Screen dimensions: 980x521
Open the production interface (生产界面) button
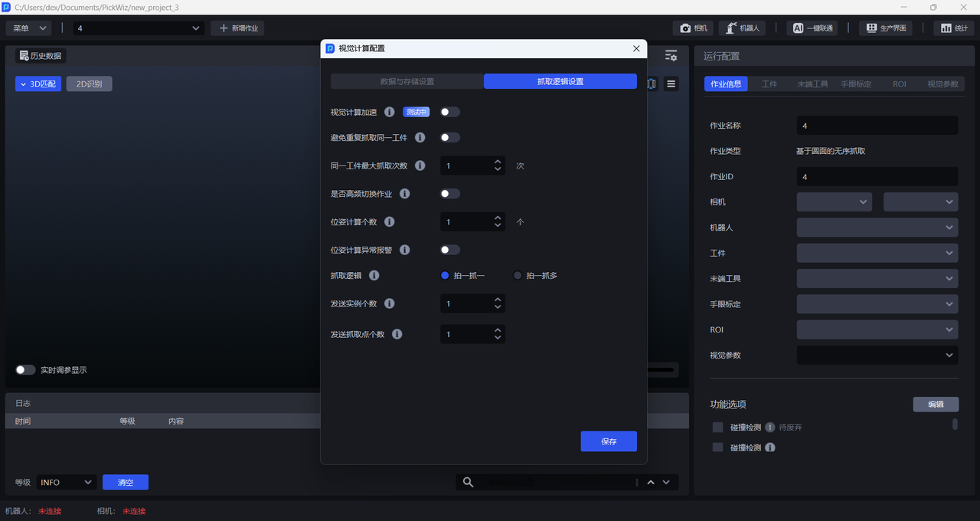point(886,28)
